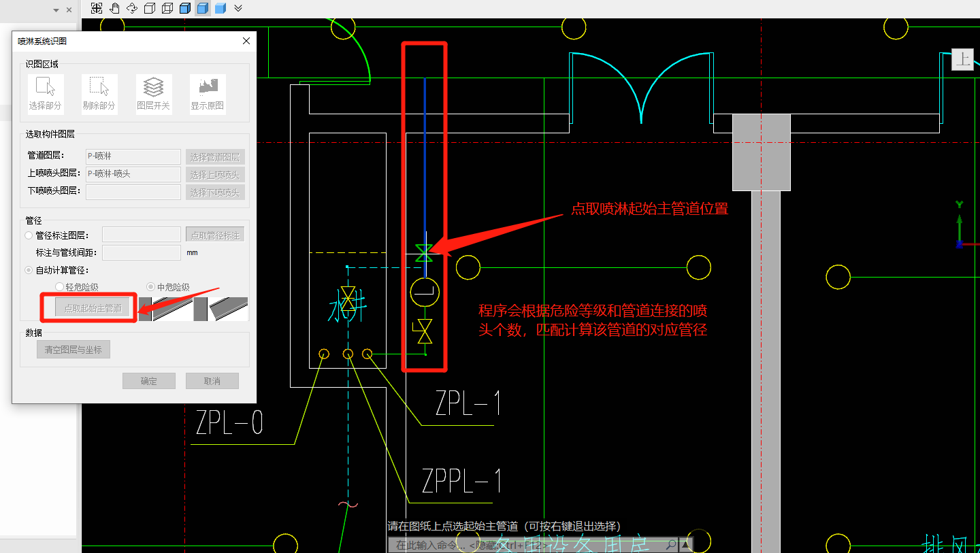The width and height of the screenshot is (980, 553).
Task: Click the green valve symbol on the blue pipe
Action: tap(424, 253)
